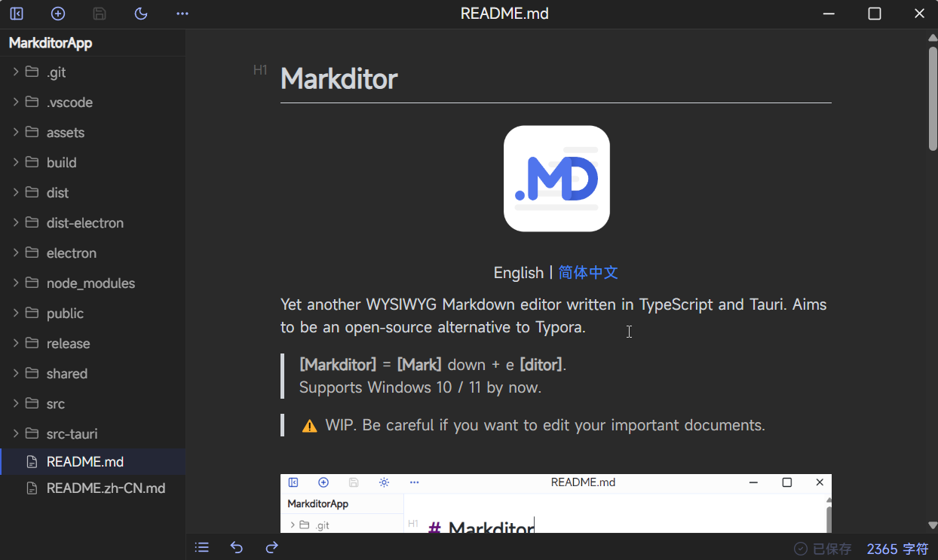Minimize the Markditor window
The width and height of the screenshot is (938, 560).
coord(829,14)
